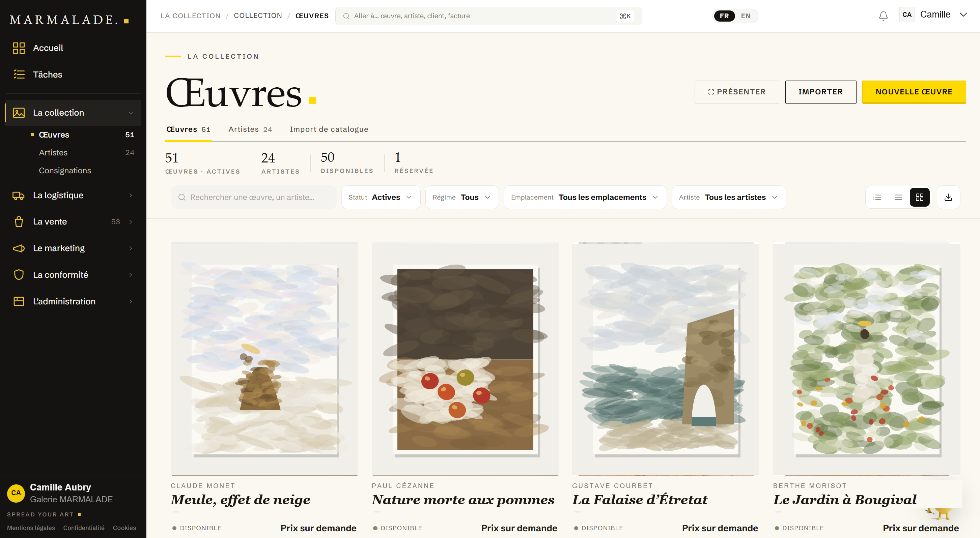Viewport: 980px width, 538px height.
Task: Switch the language to EN
Action: click(x=746, y=16)
